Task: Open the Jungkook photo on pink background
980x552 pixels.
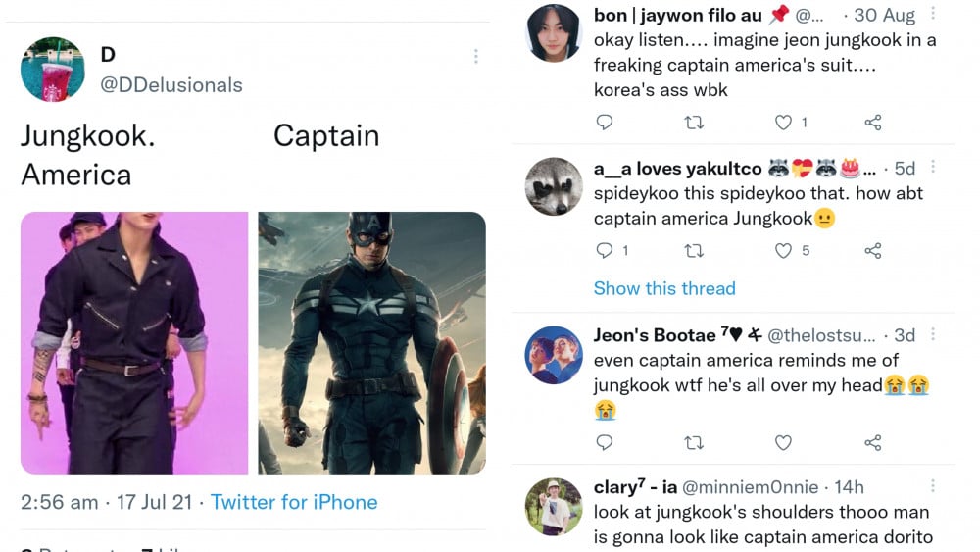Action: [134, 343]
